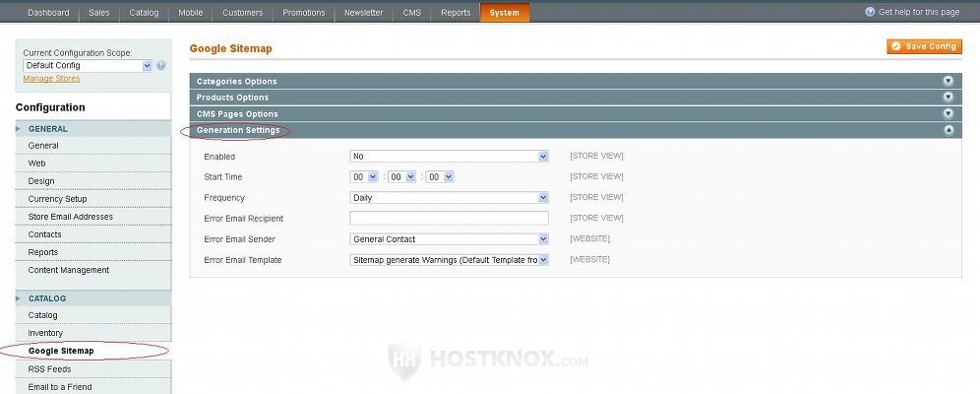
Task: Select Reports in the configuration sidebar
Action: (x=93, y=253)
